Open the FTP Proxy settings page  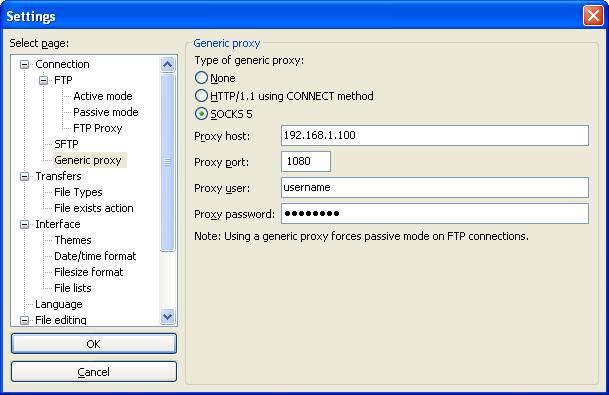(x=97, y=128)
